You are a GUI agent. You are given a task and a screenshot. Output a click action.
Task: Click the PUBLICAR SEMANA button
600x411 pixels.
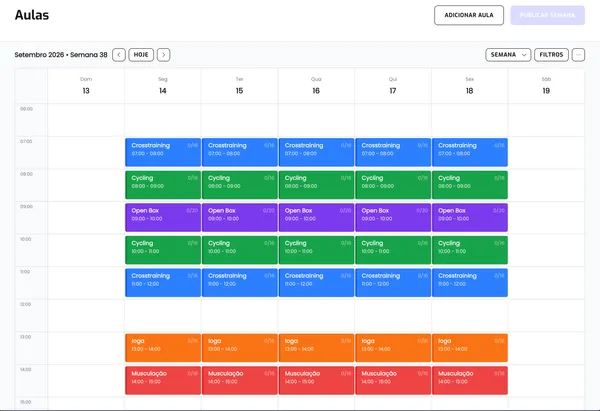(x=547, y=15)
